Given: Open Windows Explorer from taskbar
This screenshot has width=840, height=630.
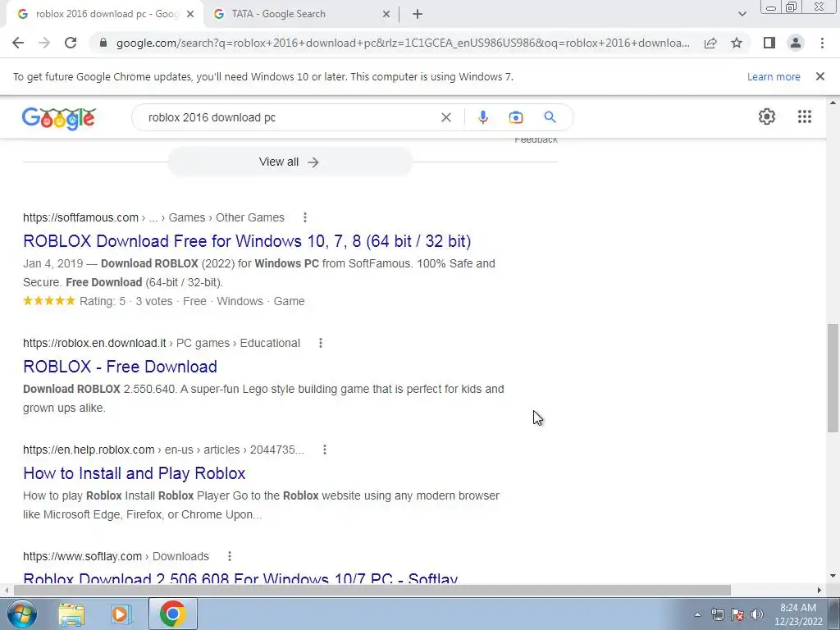Looking at the screenshot, I should pos(71,614).
